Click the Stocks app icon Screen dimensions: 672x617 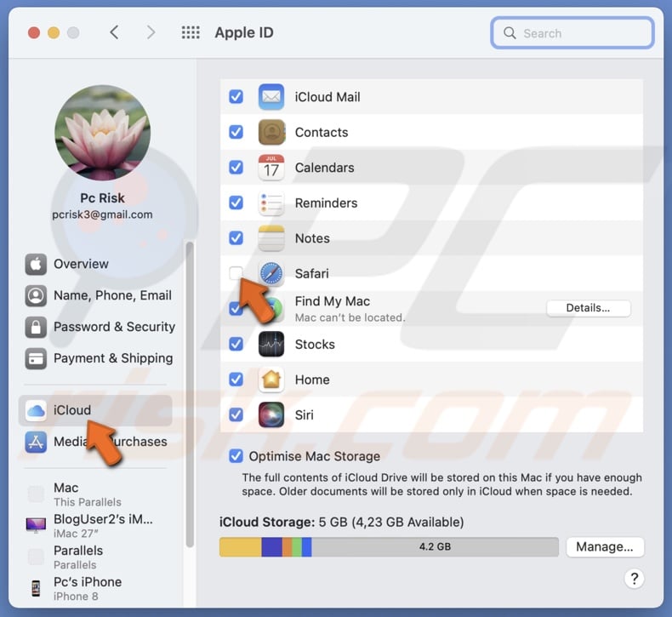tap(271, 344)
